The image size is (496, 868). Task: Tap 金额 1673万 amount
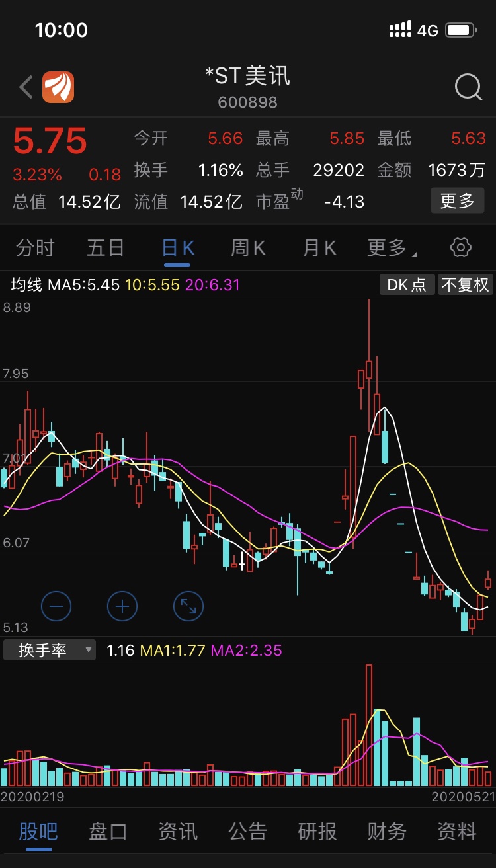tap(431, 170)
